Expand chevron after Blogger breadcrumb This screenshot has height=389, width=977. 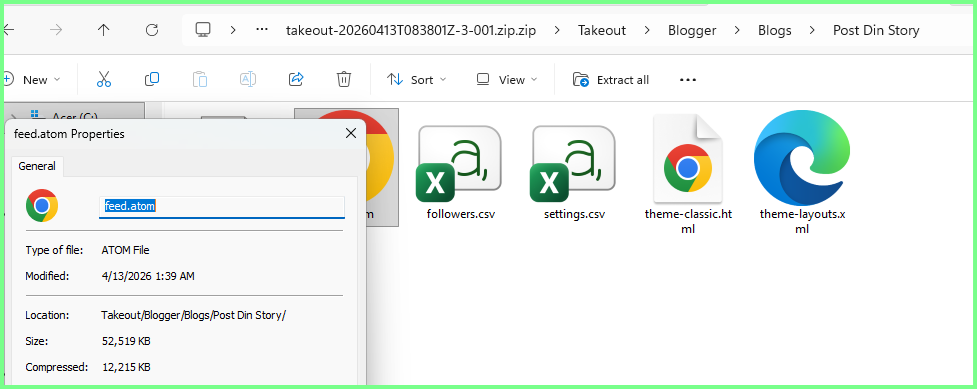tap(737, 30)
